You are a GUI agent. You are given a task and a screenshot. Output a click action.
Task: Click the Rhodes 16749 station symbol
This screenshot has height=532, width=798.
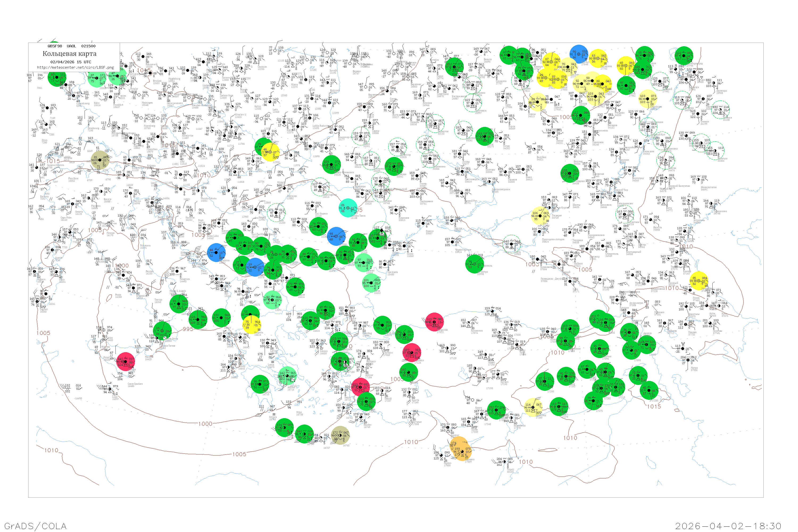pos(361,417)
